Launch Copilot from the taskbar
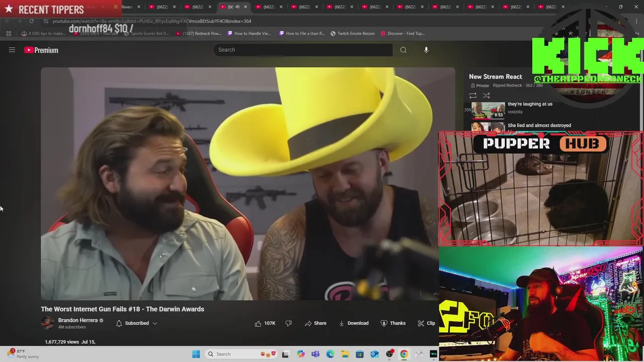Viewport: 644px width, 362px height. 301,354
